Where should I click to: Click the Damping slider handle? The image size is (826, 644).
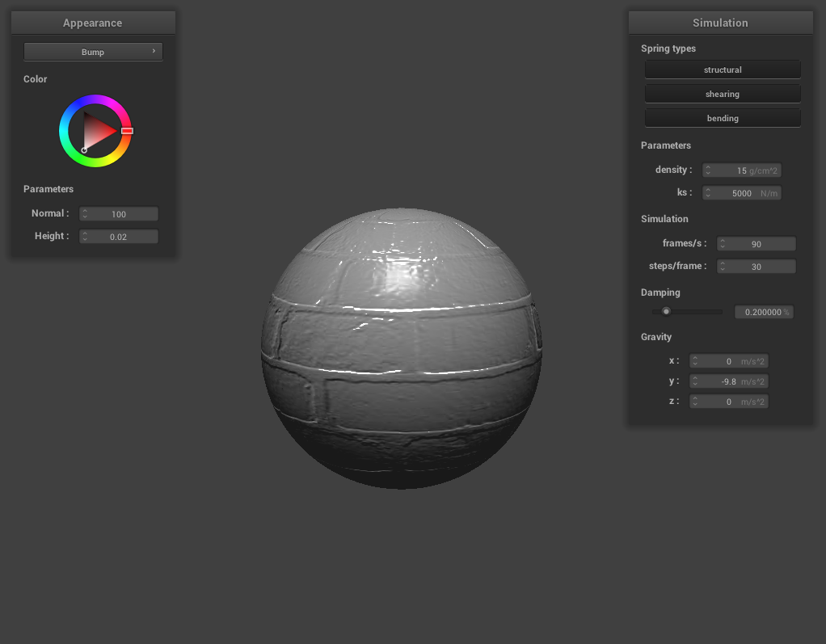(666, 311)
